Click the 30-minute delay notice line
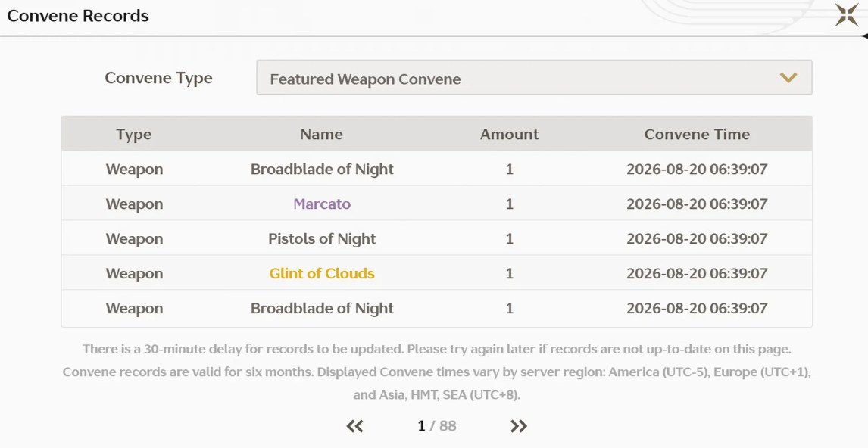 tap(437, 350)
